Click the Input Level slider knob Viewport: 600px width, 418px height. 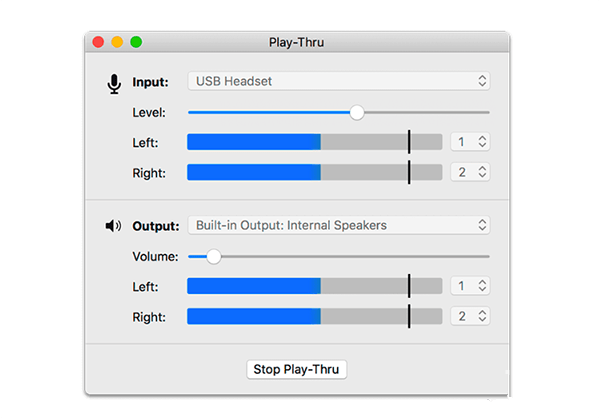click(x=357, y=112)
